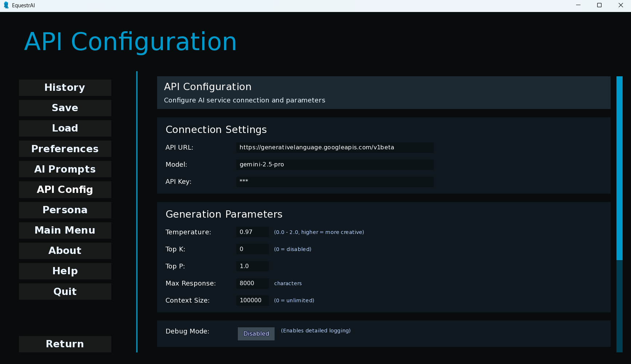Open the History menu

[65, 88]
